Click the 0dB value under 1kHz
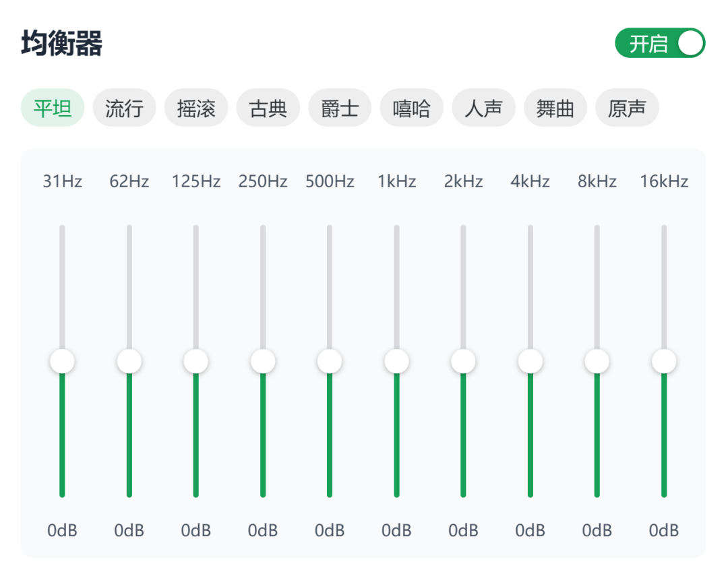Screen dimensions: 728x580 396,530
